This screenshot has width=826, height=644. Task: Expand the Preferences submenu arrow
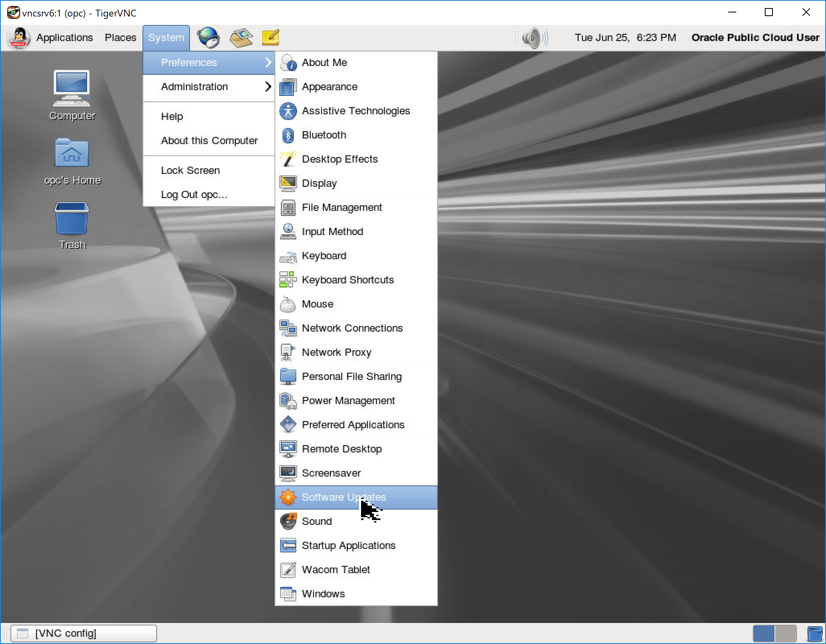(268, 62)
